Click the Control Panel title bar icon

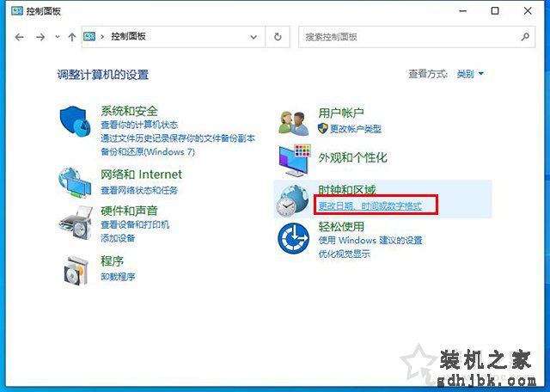click(x=17, y=11)
